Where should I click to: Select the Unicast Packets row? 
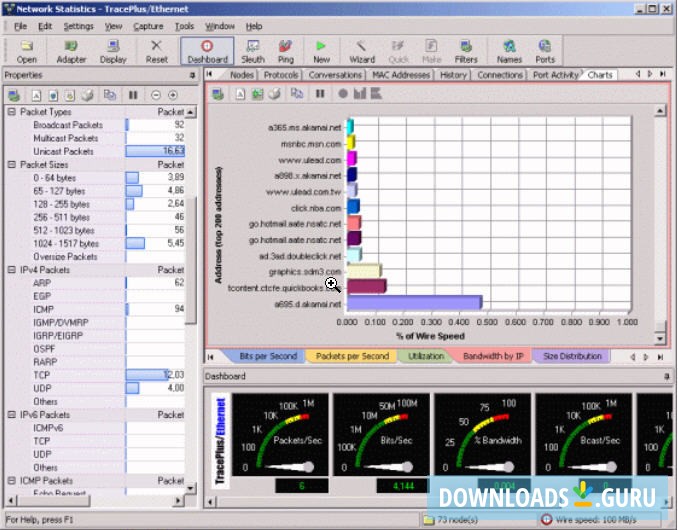(x=96, y=151)
